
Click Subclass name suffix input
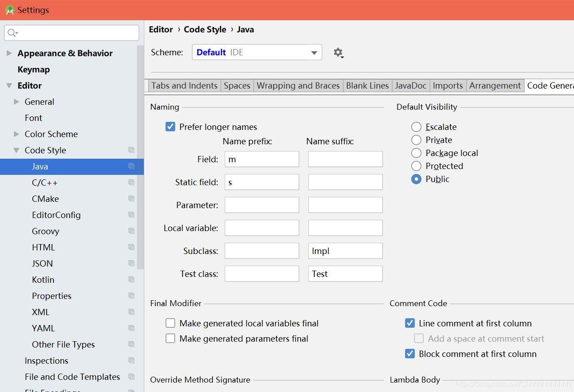346,251
